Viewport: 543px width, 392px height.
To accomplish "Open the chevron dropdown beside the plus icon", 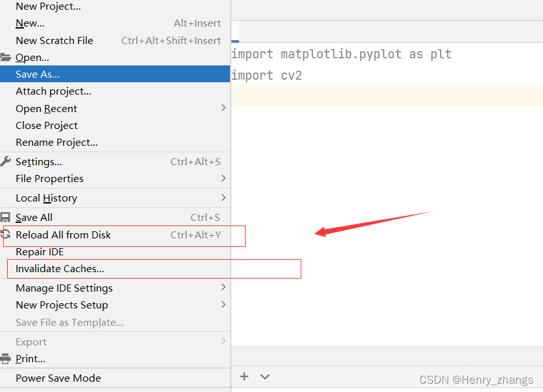I will tap(264, 376).
